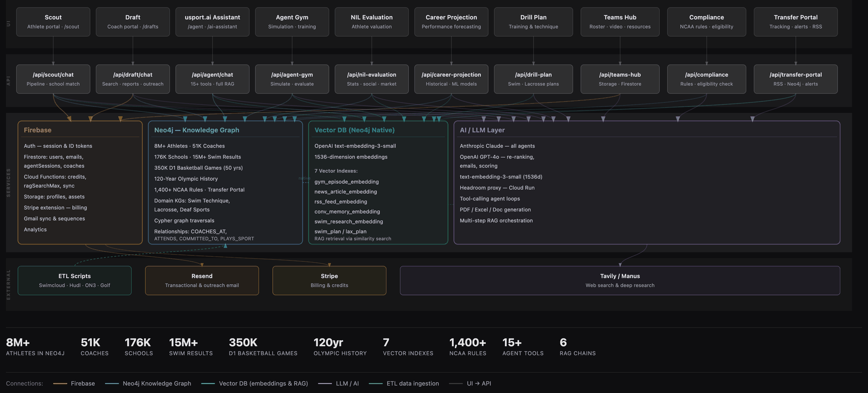The image size is (868, 393).
Task: Click the Agent Gym simulation card
Action: (292, 22)
